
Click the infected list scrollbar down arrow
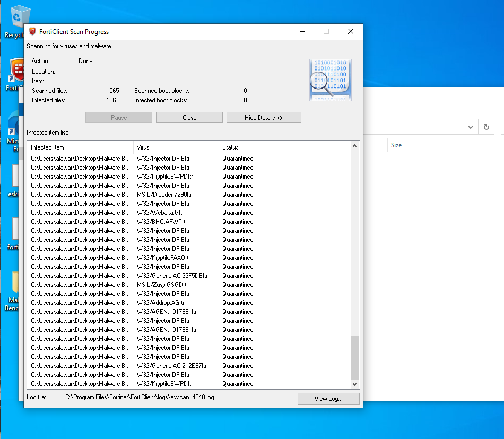[355, 384]
